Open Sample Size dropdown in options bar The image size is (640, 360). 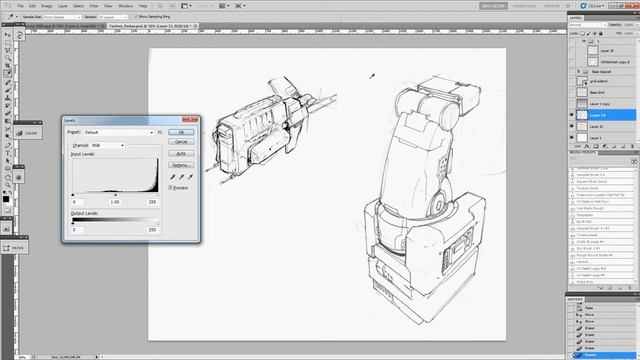(62, 17)
